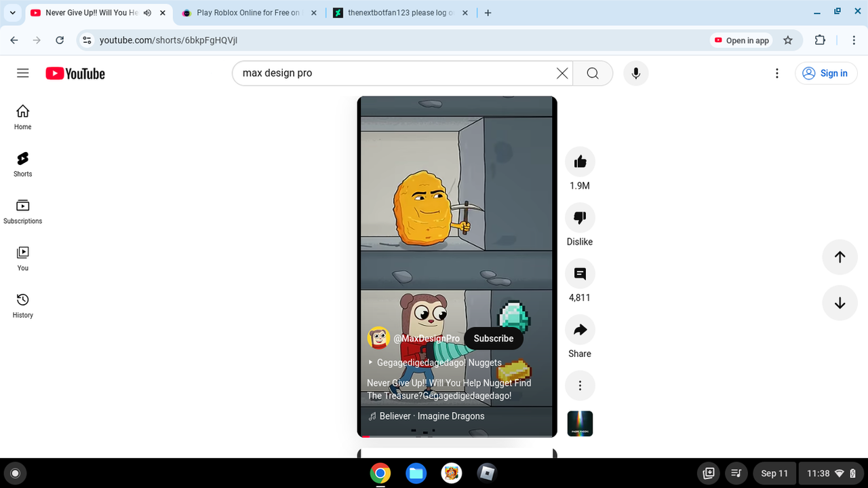Switch to the thenextbotfan123 tab

click(x=400, y=13)
